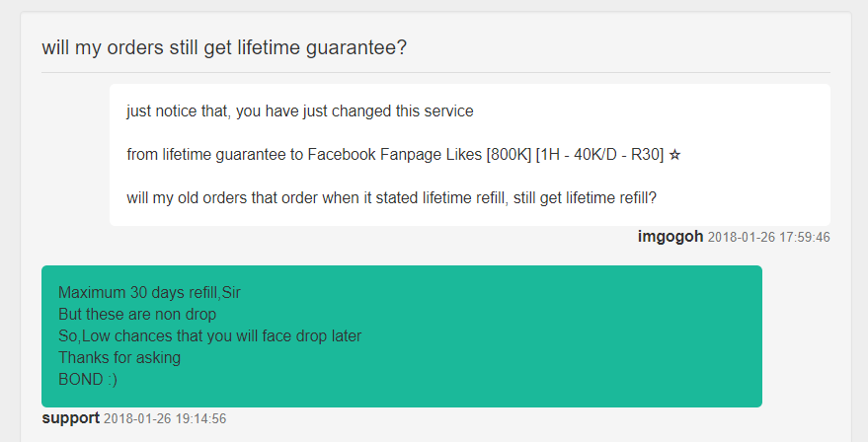Click the horizontal divider under the title
This screenshot has height=442, width=868.
(435, 72)
